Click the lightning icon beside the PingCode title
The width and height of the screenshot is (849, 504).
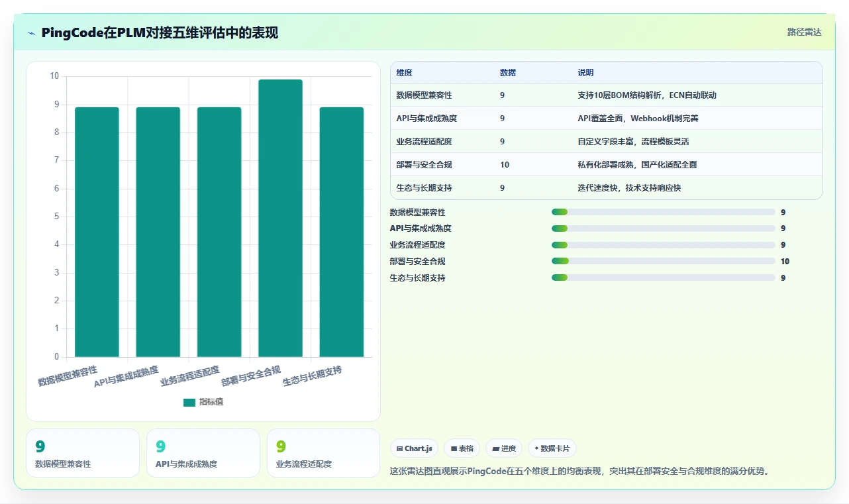coord(32,33)
